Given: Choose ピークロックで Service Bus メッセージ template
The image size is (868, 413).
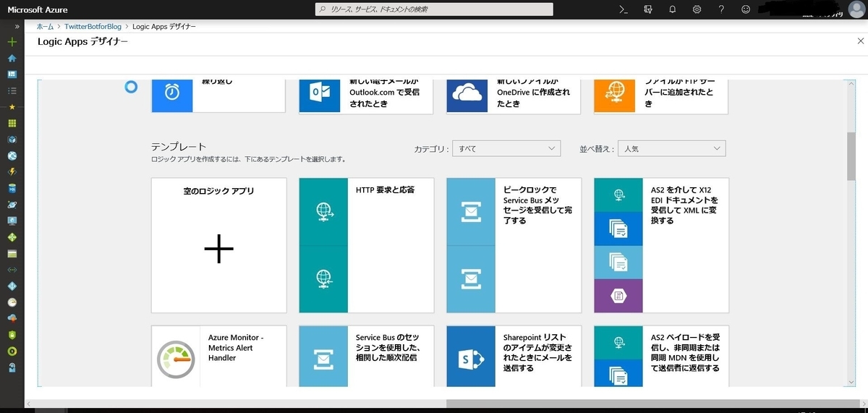Looking at the screenshot, I should (x=514, y=245).
